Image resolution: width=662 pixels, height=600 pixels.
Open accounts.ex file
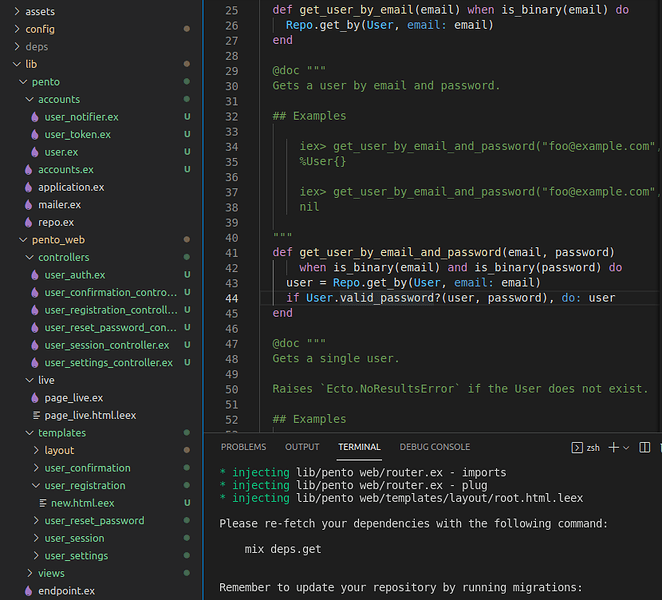(66, 170)
